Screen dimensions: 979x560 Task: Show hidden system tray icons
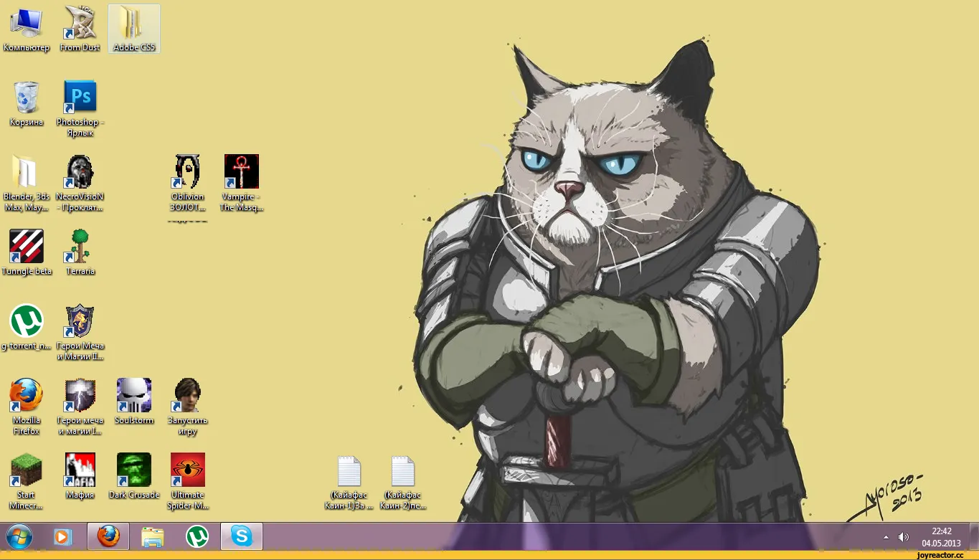[x=886, y=537]
